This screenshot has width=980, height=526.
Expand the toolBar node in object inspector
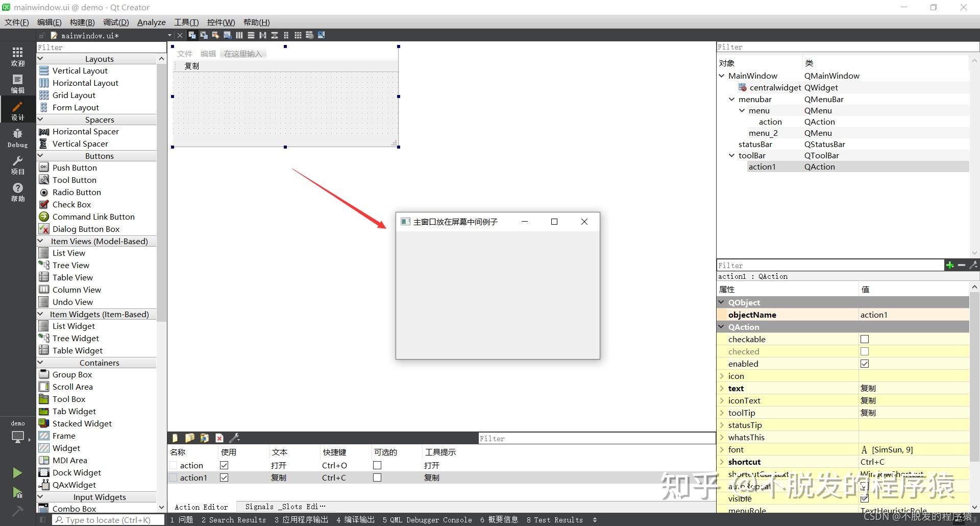pos(732,155)
